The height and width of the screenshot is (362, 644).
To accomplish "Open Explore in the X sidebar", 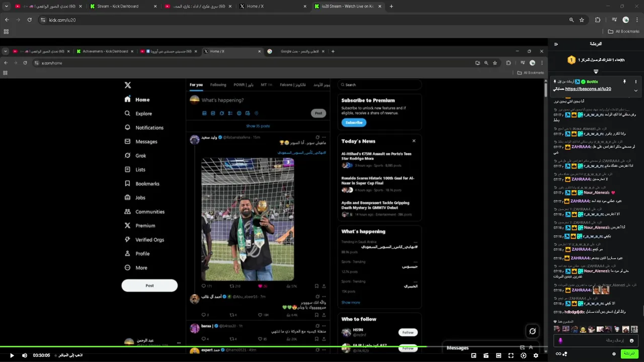I will pos(138,114).
